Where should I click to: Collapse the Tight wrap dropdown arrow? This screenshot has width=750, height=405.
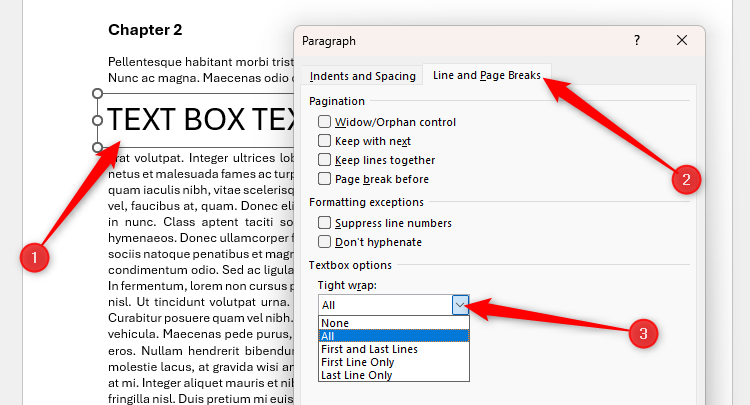[460, 305]
